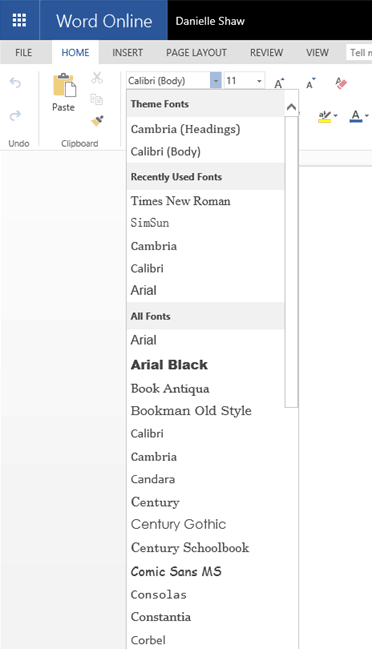Switch to the REVIEW tab

[x=266, y=53]
